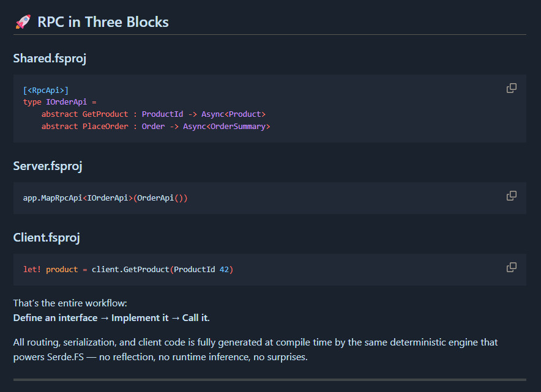Copy the Shared.fsproj code block
Image resolution: width=541 pixels, height=392 pixels.
pyautogui.click(x=511, y=88)
